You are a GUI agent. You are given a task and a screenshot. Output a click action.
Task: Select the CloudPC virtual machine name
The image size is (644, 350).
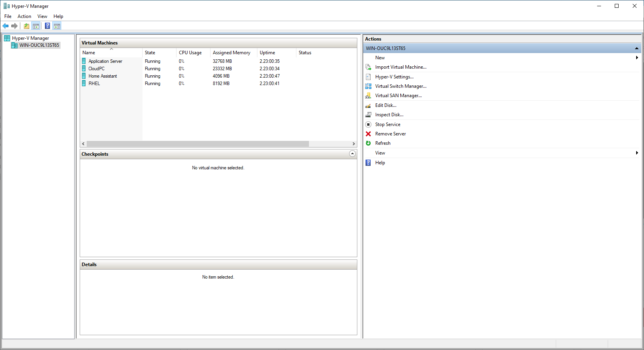[x=96, y=69]
